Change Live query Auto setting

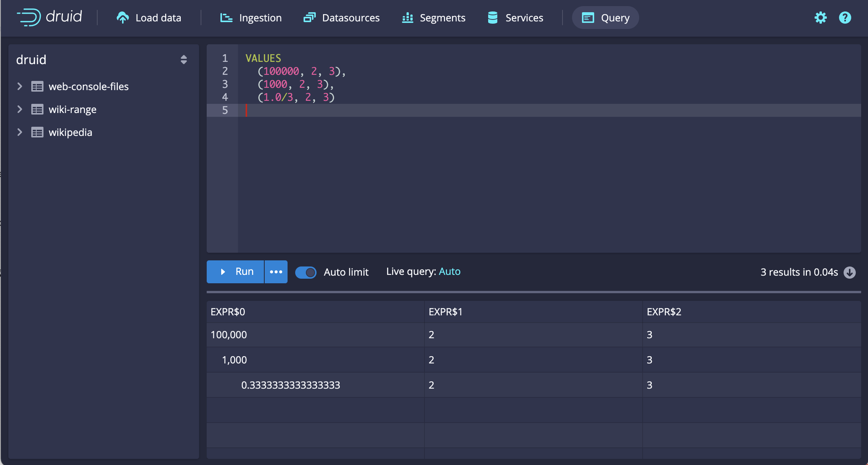449,271
